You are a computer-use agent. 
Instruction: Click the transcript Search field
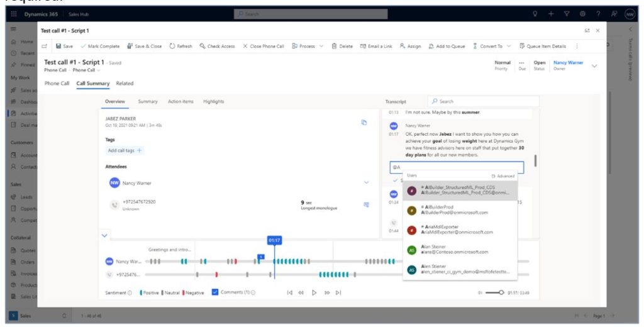pyautogui.click(x=483, y=101)
